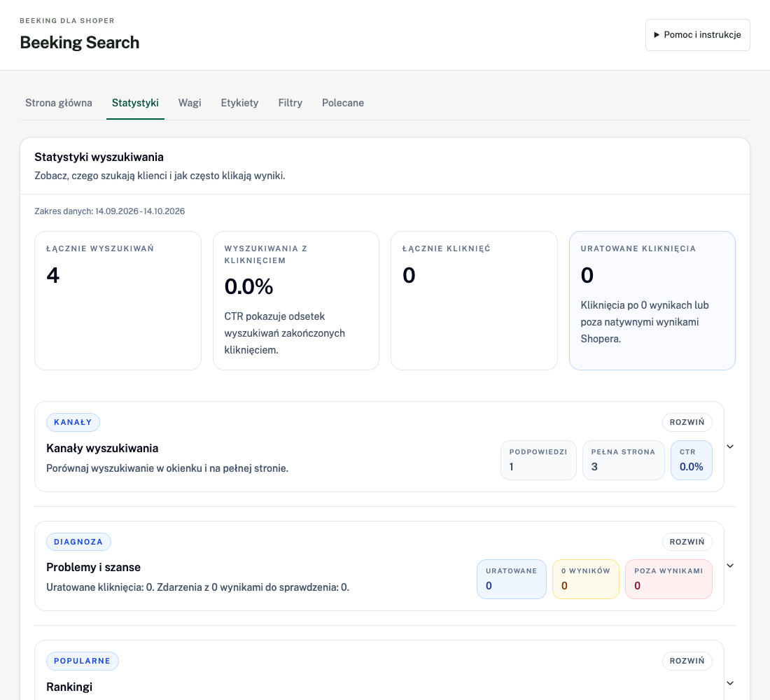
Task: Click the POPULARNE badge label
Action: pos(82,661)
